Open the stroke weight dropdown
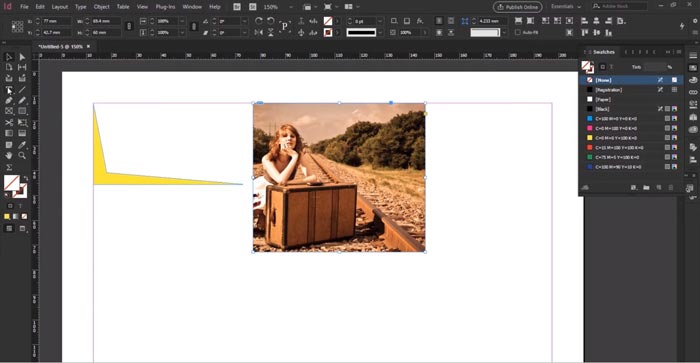This screenshot has width=700, height=363. pyautogui.click(x=380, y=21)
